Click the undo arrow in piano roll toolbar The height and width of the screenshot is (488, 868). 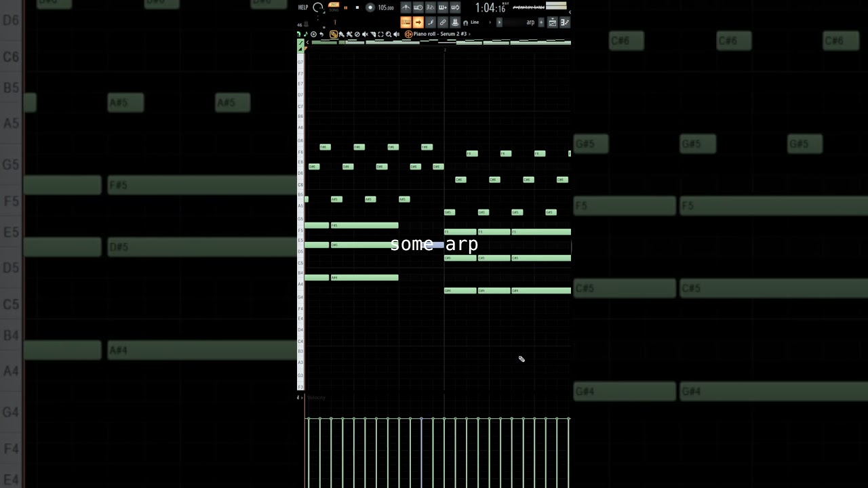pos(321,34)
